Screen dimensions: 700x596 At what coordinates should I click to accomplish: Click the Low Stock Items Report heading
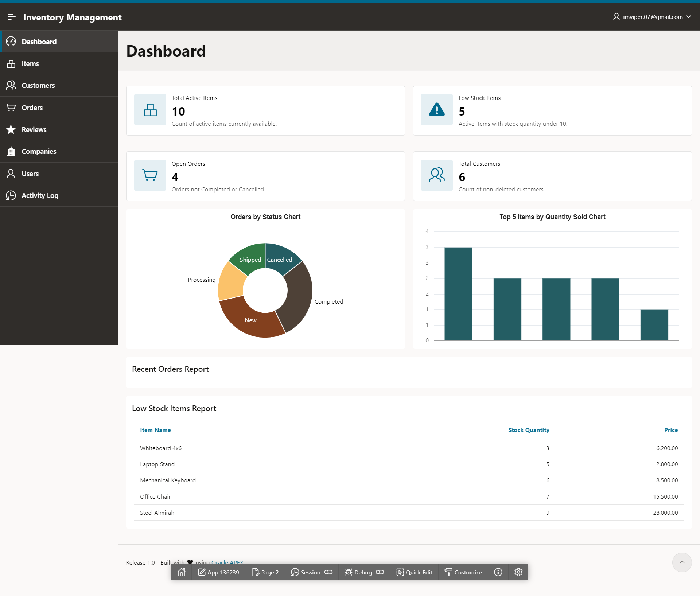pyautogui.click(x=174, y=408)
